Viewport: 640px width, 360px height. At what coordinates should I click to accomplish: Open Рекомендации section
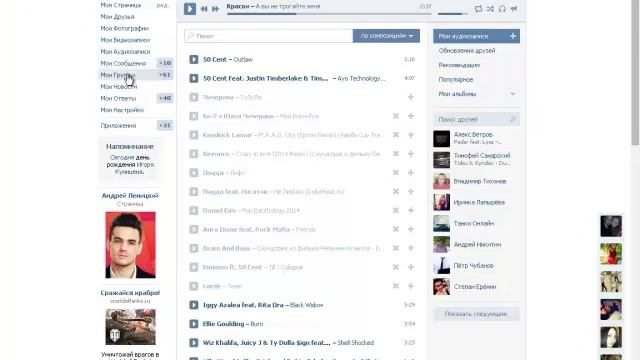pyautogui.click(x=459, y=65)
